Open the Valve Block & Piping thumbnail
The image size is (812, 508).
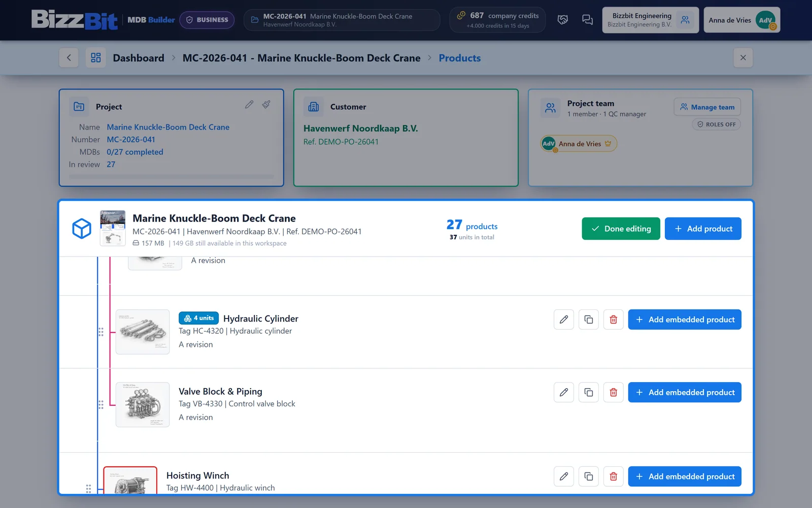tap(143, 404)
